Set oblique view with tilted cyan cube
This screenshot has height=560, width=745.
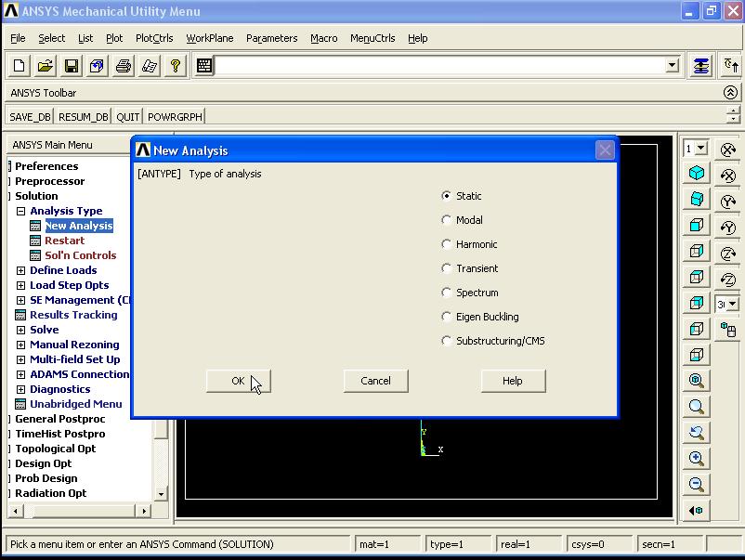697,199
